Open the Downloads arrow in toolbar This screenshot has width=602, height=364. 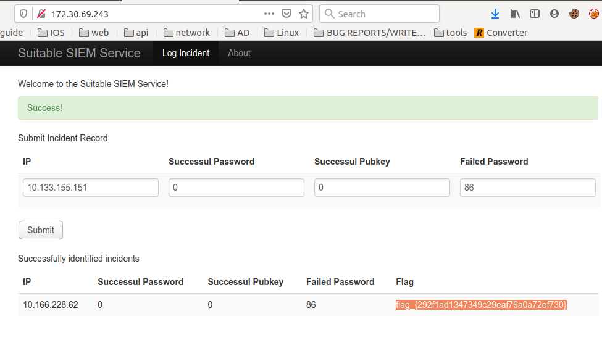[x=495, y=14]
